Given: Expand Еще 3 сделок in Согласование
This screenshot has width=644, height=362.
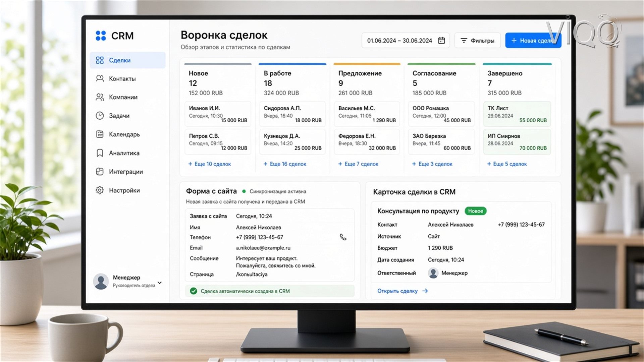Looking at the screenshot, I should click(x=432, y=164).
